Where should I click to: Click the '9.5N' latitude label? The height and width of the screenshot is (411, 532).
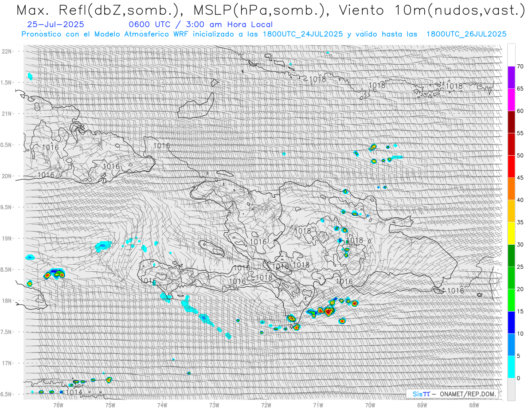coord(7,207)
